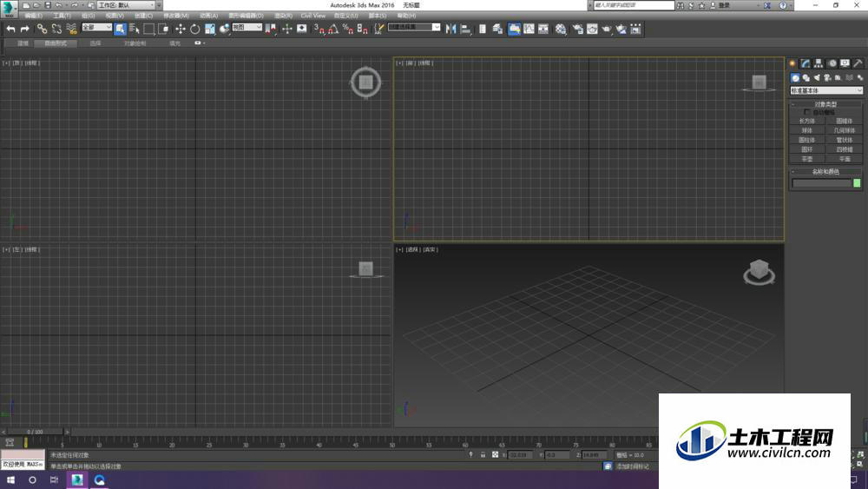Image resolution: width=868 pixels, height=489 pixels.
Task: Click the perspective viewport ViewCube
Action: pos(759,273)
